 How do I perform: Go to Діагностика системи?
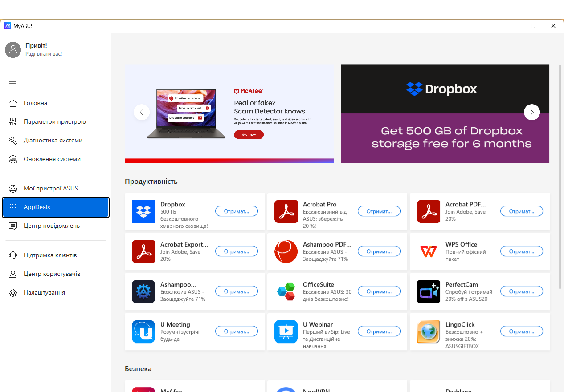[x=56, y=140]
